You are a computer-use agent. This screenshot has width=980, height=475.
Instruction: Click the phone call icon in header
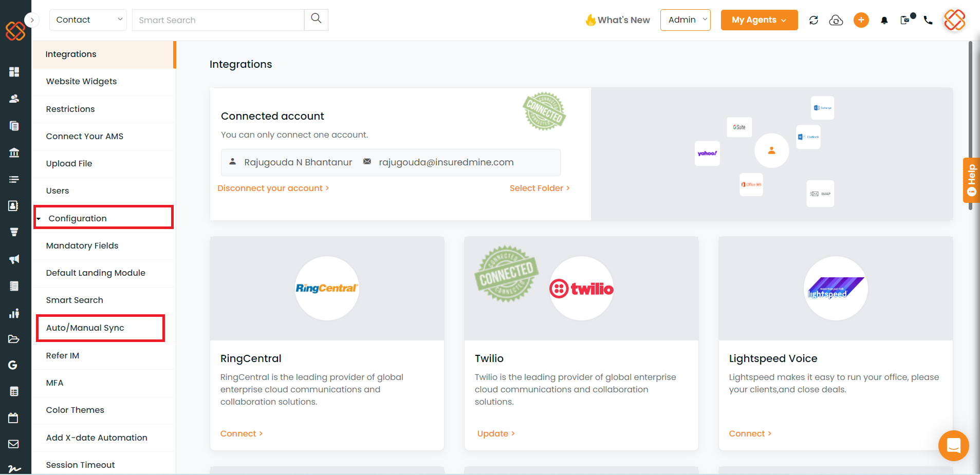click(x=928, y=20)
